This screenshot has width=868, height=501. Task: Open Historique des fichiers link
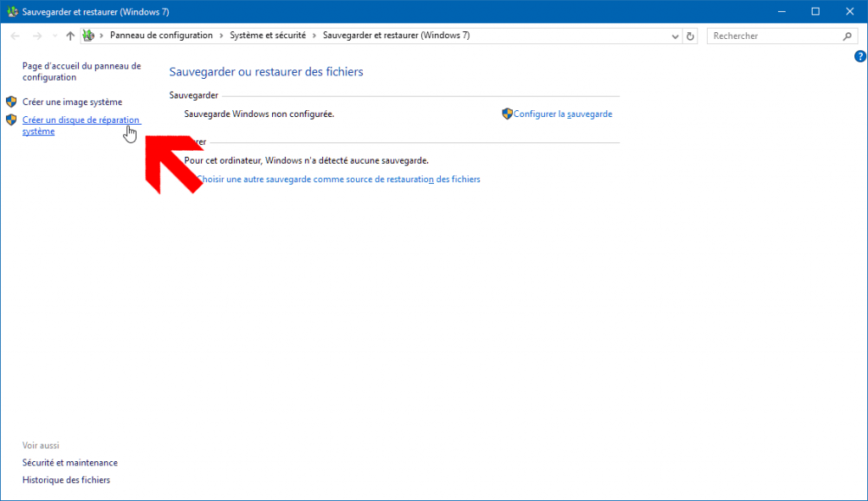click(x=66, y=480)
